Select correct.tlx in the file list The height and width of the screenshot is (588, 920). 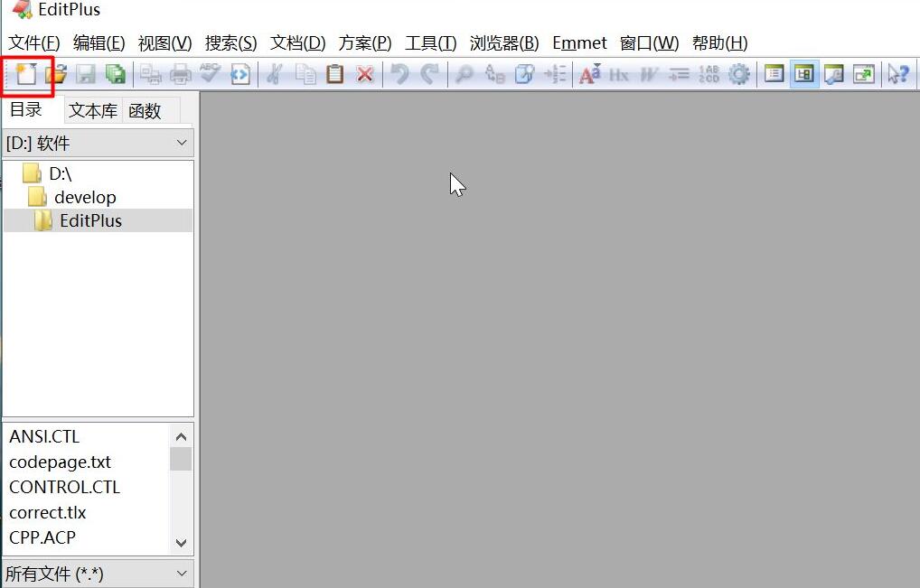click(48, 512)
